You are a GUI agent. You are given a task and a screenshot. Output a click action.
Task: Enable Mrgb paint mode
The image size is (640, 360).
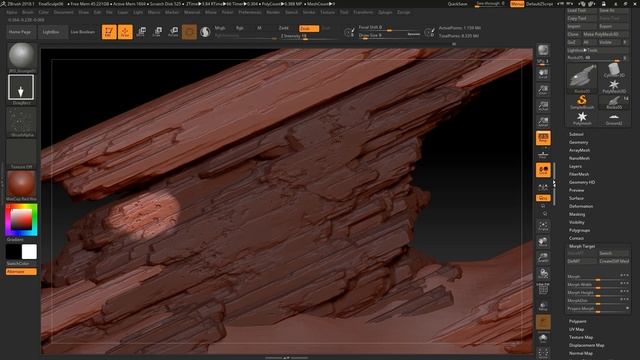(x=220, y=28)
